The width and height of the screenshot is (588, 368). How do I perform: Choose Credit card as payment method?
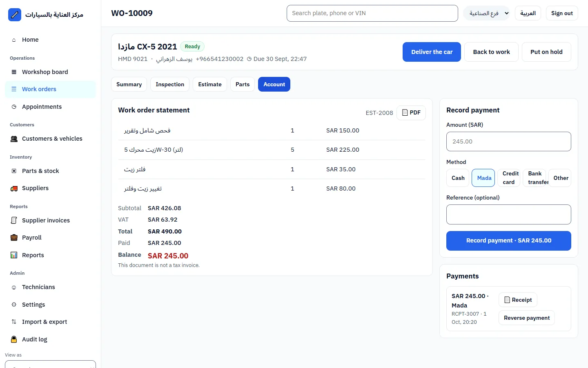click(x=509, y=178)
